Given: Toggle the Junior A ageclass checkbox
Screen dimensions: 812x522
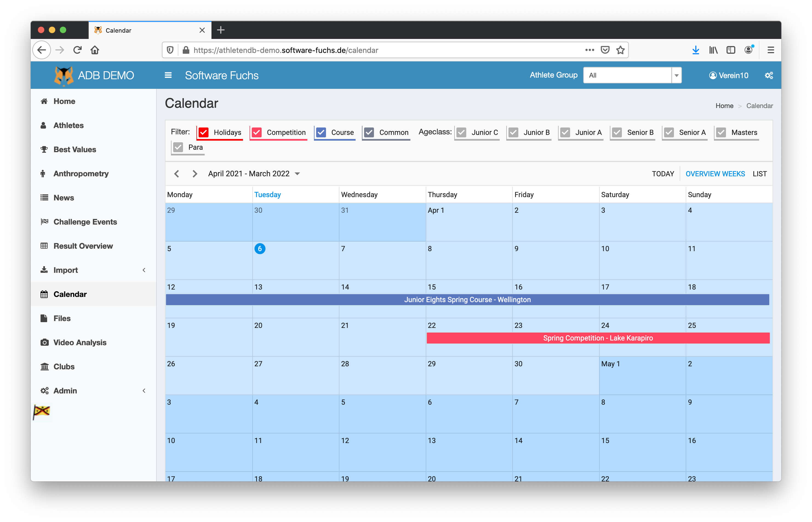Looking at the screenshot, I should pos(565,132).
